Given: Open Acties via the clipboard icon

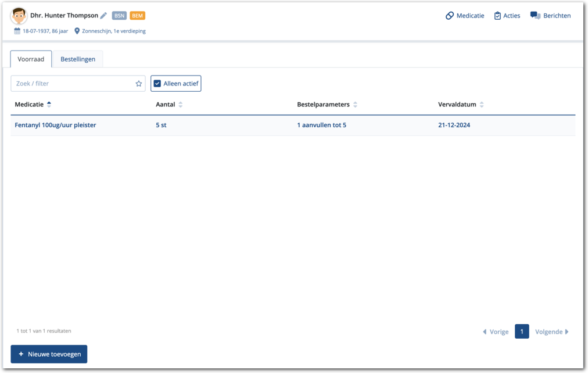Looking at the screenshot, I should pos(497,16).
